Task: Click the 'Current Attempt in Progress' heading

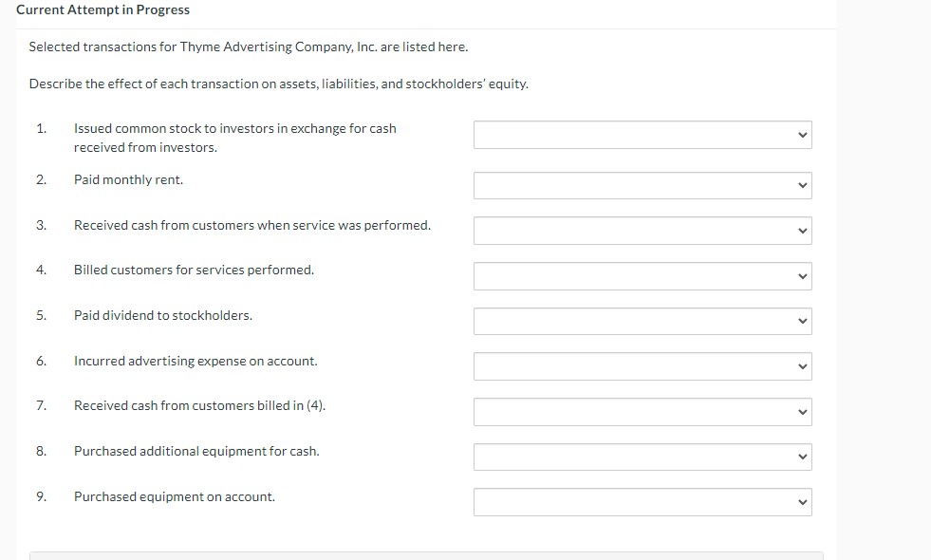Action: point(101,9)
